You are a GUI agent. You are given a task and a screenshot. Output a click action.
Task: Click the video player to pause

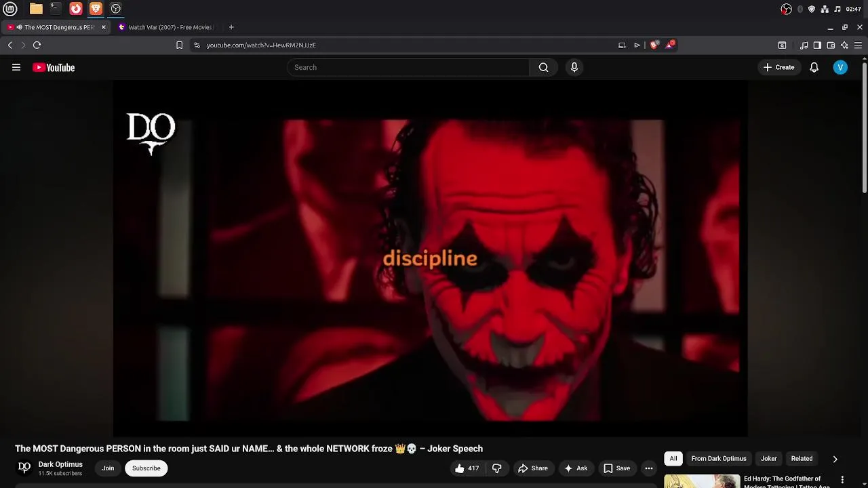click(x=430, y=258)
